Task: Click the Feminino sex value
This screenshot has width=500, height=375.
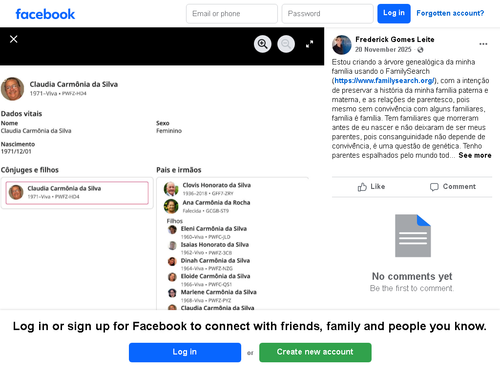Action: click(x=169, y=131)
